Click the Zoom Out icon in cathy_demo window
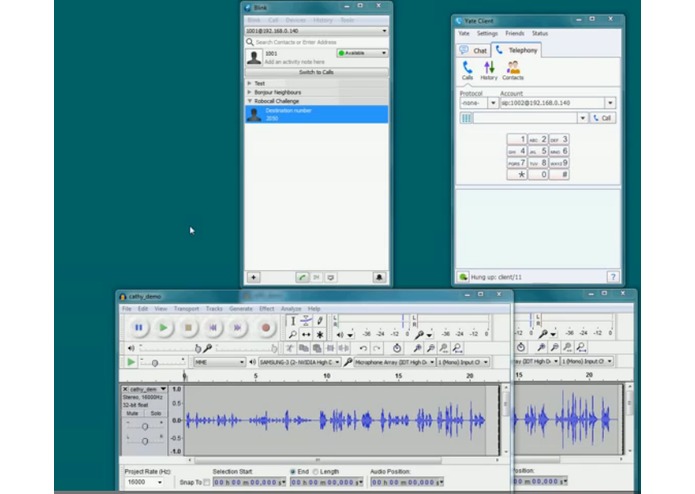Screen dimensions: 695x494 (430, 348)
